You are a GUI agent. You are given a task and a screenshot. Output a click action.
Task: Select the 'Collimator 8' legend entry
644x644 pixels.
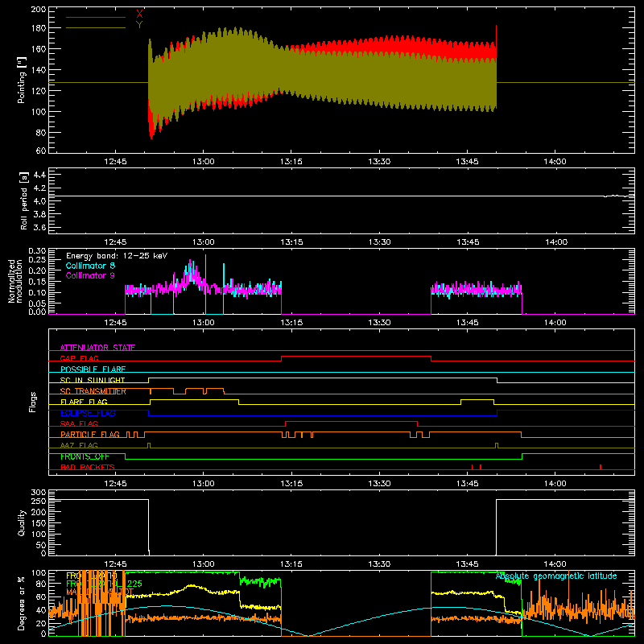pos(90,266)
